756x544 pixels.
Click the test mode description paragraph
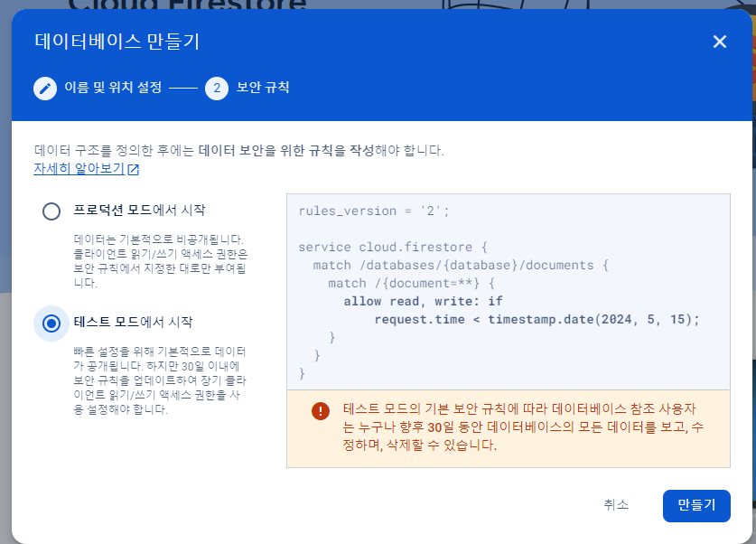point(160,380)
